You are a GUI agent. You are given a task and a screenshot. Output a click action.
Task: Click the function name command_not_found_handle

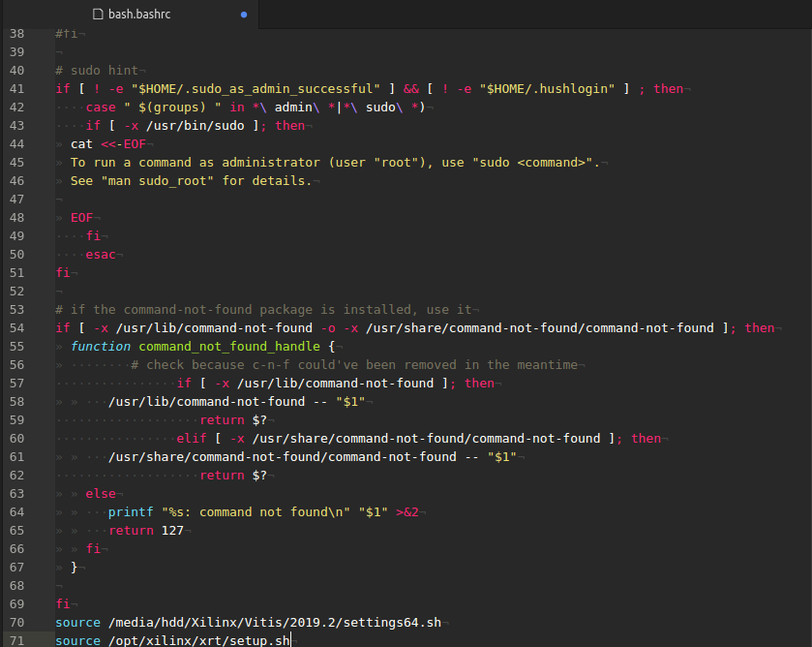pyautogui.click(x=229, y=347)
